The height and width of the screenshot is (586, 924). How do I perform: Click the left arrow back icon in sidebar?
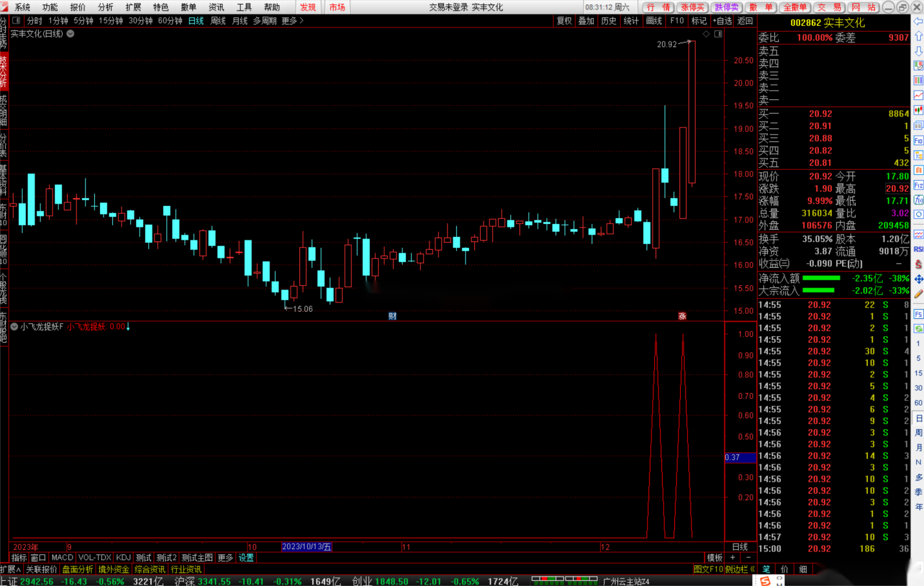coord(918,21)
